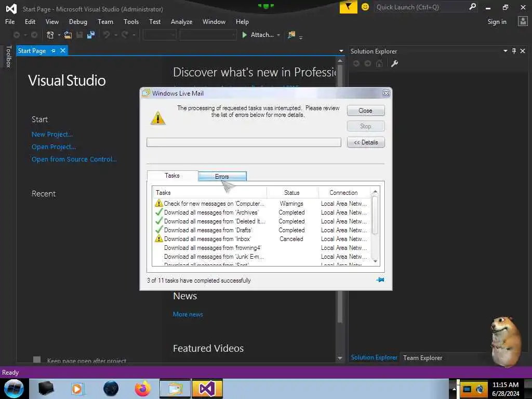
Task: Click the Status column header
Action: coord(292,193)
